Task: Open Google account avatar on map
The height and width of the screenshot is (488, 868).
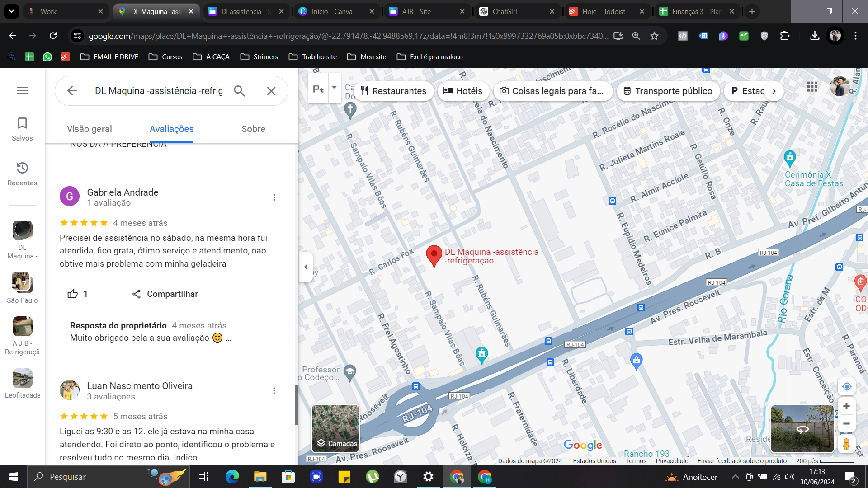Action: coord(840,86)
